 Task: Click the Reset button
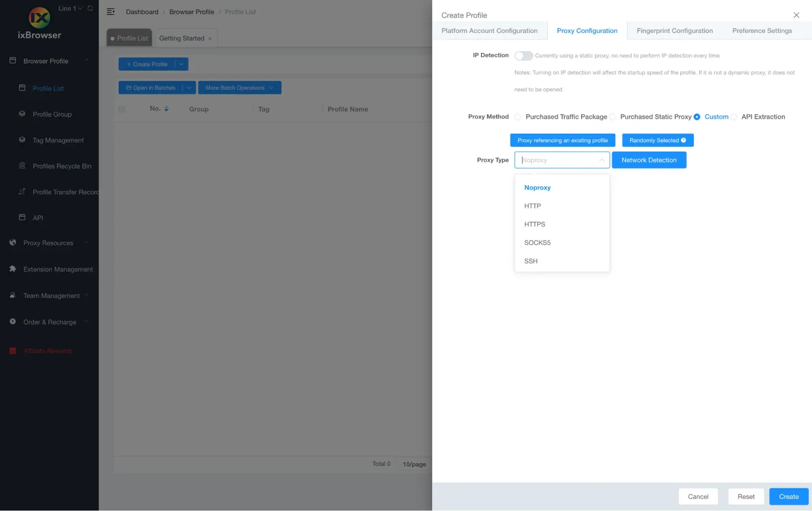(x=746, y=496)
